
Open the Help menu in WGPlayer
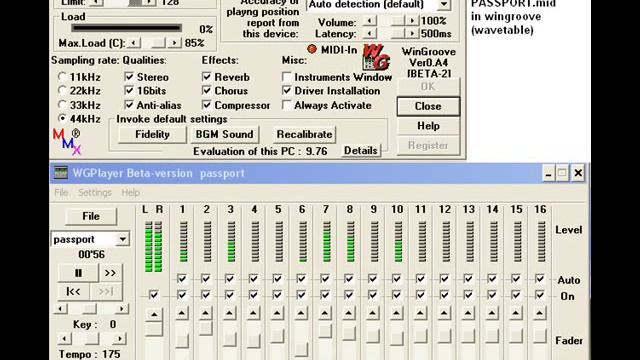coord(130,192)
